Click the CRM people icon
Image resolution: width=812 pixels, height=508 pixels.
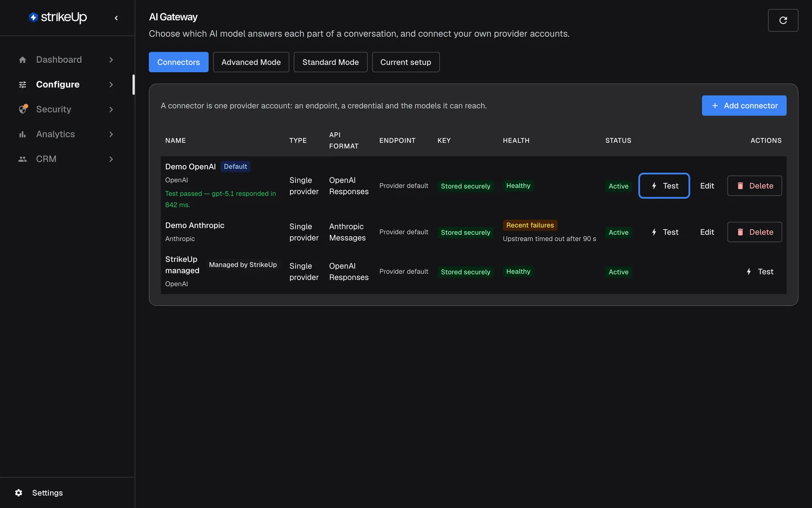[23, 159]
